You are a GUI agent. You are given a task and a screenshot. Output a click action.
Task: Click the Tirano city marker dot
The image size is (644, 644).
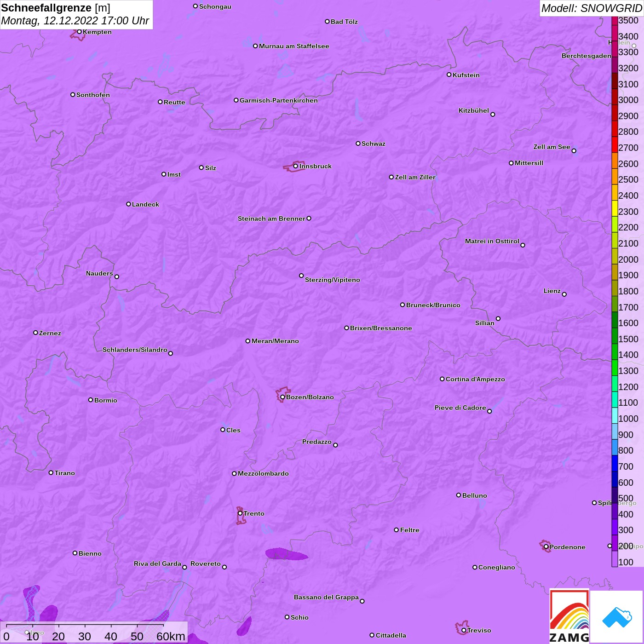click(x=51, y=472)
